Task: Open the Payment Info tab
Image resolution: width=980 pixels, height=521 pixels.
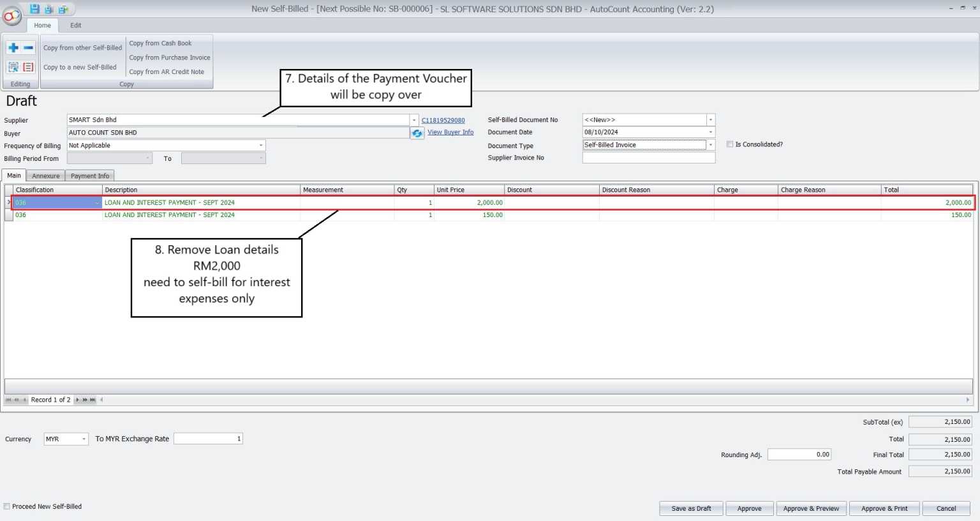Action: tap(90, 176)
